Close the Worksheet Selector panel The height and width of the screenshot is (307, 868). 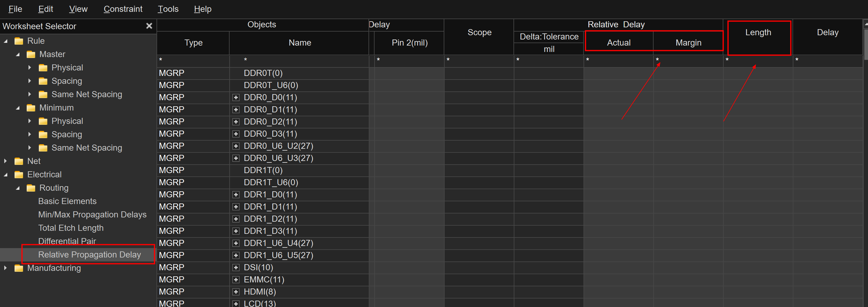coord(149,26)
